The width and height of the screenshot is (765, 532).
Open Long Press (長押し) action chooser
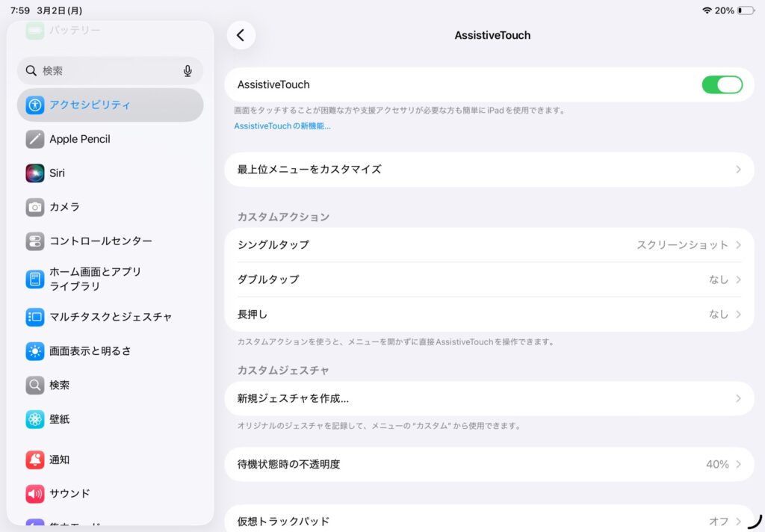click(x=489, y=315)
